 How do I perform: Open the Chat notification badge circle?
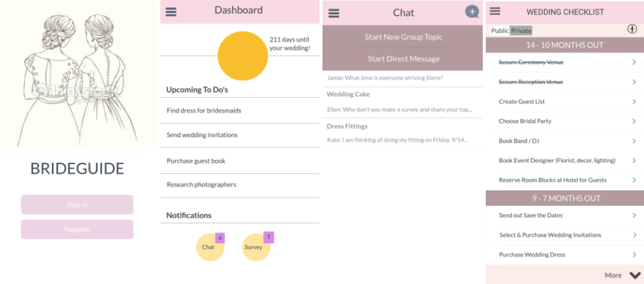click(x=210, y=247)
